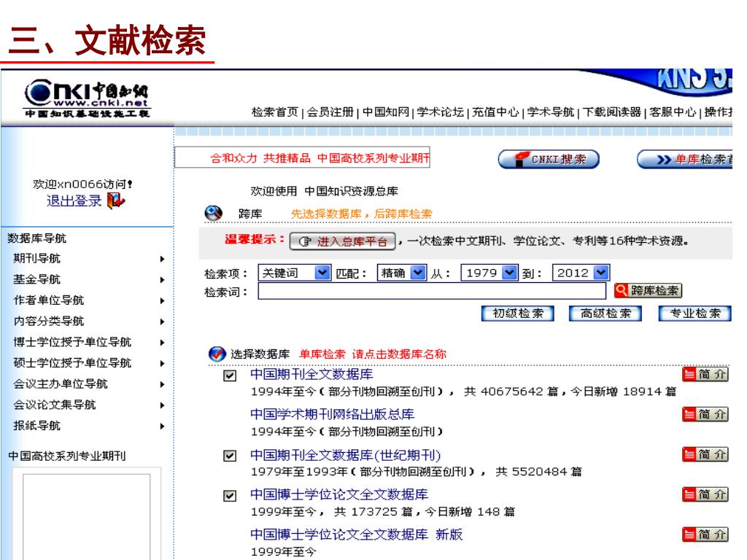Viewport: 747px width, 560px height.
Task: Toggle checkbox for 中国博士学位论文全文数据库
Action: 230,496
